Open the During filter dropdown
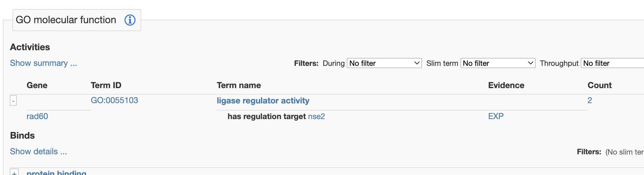 384,63
